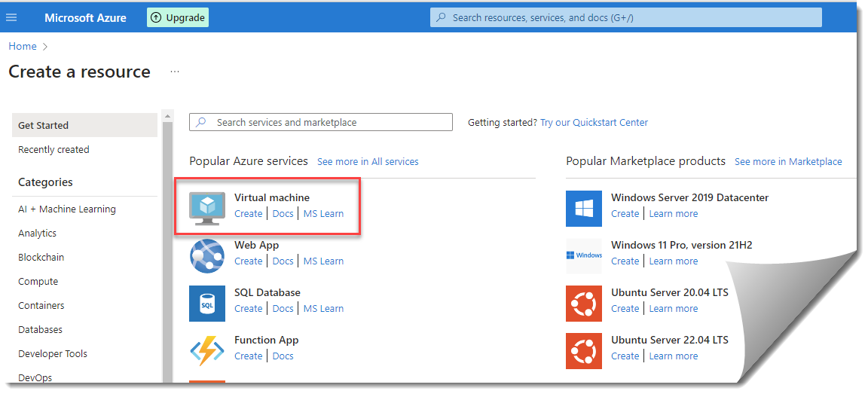Click Learn more for Windows Server 2019 Datacenter
The height and width of the screenshot is (394, 868).
[x=673, y=214]
